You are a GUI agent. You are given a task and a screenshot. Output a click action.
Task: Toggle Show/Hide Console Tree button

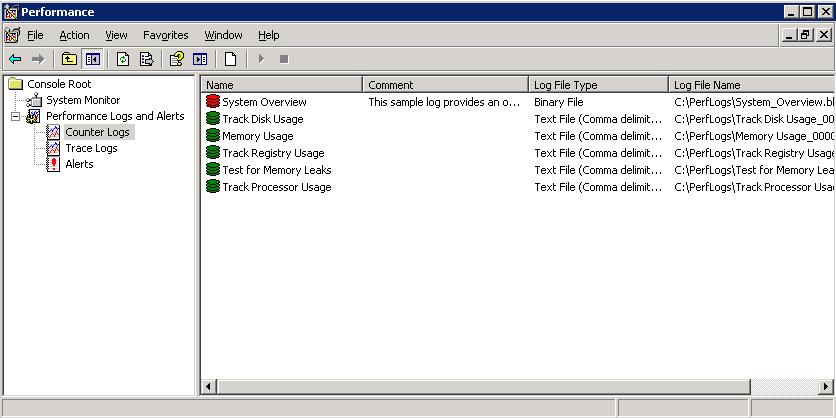click(x=92, y=59)
